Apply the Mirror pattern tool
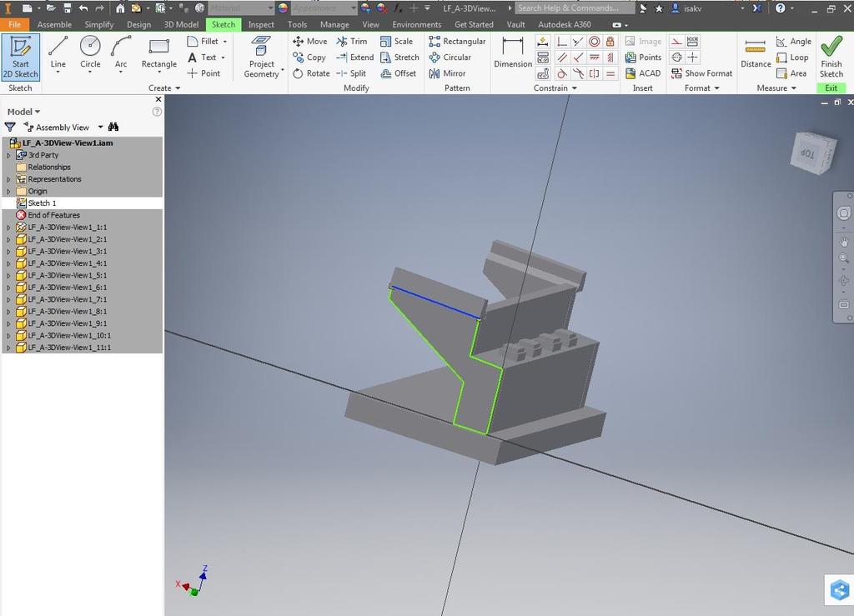This screenshot has width=854, height=616. (447, 73)
